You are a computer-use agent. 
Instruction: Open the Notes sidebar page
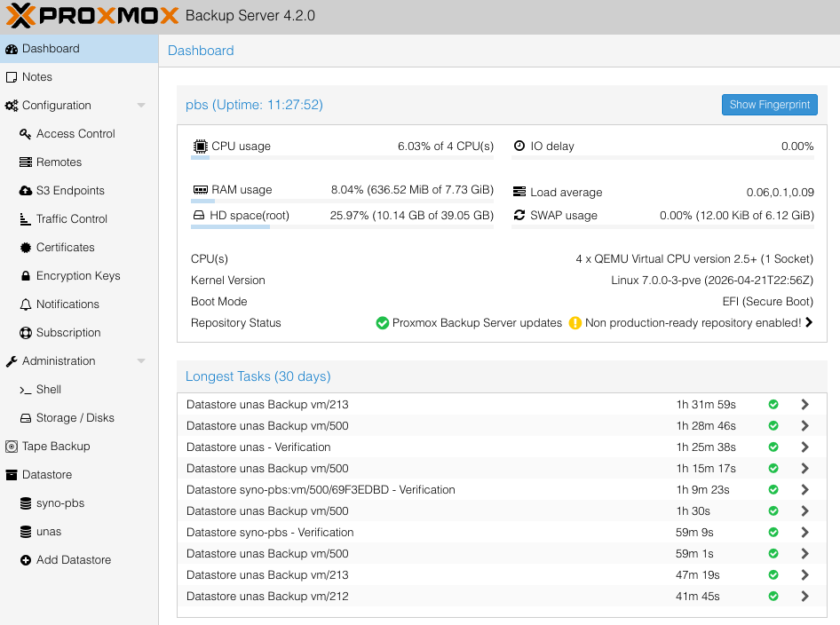(79, 77)
